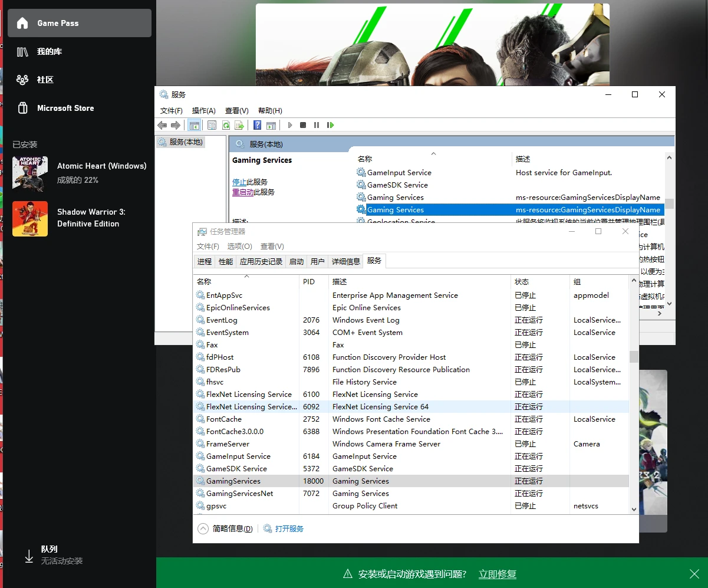Viewport: 708px width, 588px height.
Task: Select FontCache3.0.0.0 row
Action: [x=411, y=431]
